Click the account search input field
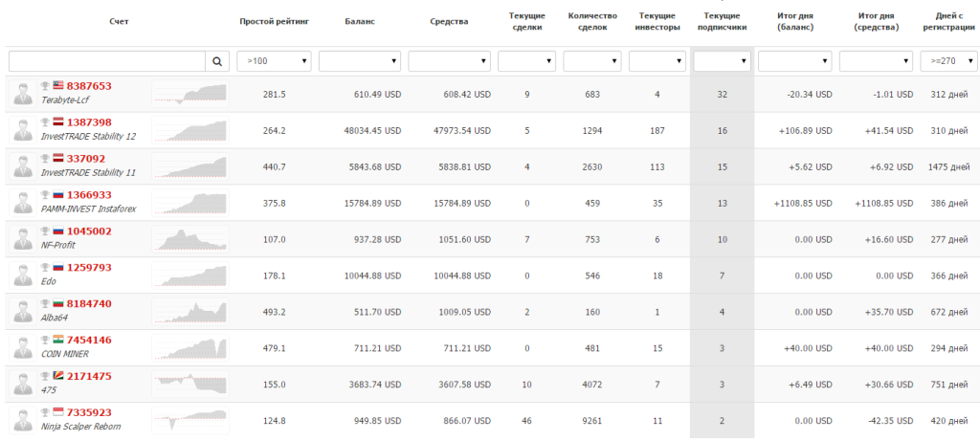The width and height of the screenshot is (980, 441). point(106,61)
